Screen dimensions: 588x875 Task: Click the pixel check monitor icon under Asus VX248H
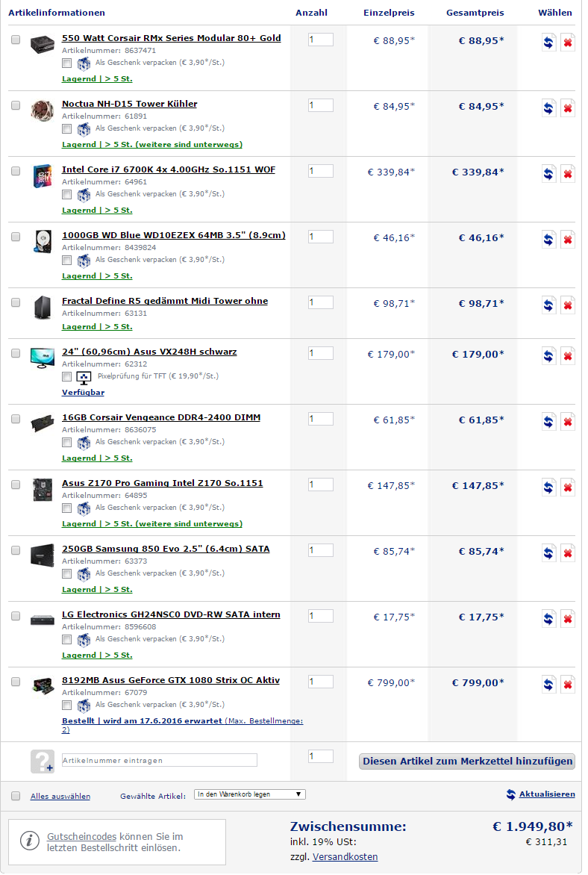(84, 378)
